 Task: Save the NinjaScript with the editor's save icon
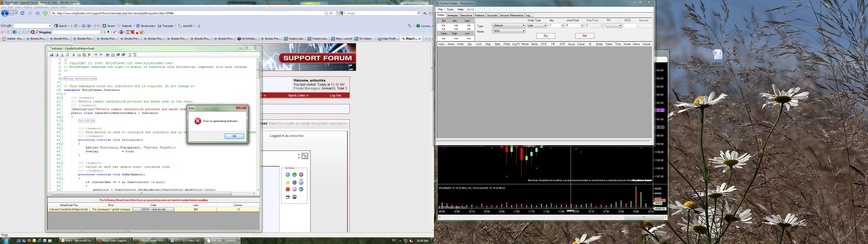point(52,55)
